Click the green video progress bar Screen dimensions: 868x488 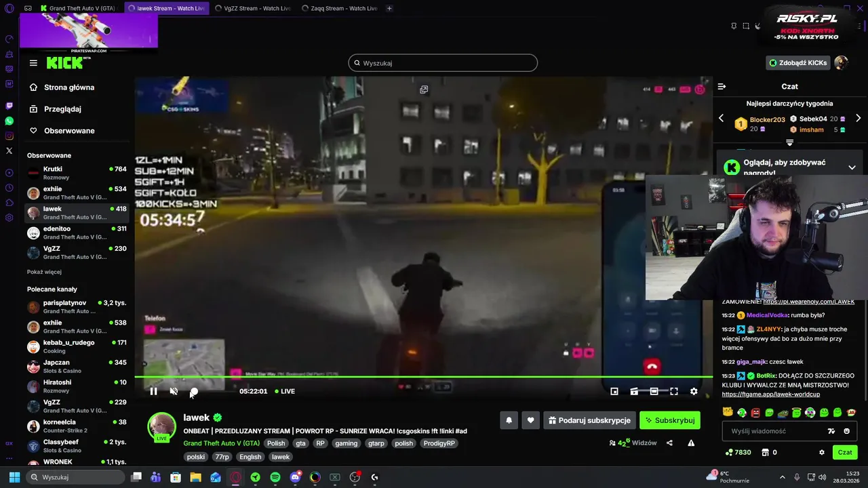[424, 376]
